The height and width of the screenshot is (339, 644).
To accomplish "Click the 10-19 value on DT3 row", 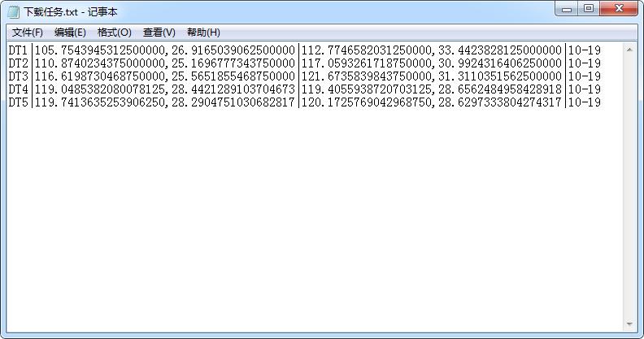I will 585,76.
